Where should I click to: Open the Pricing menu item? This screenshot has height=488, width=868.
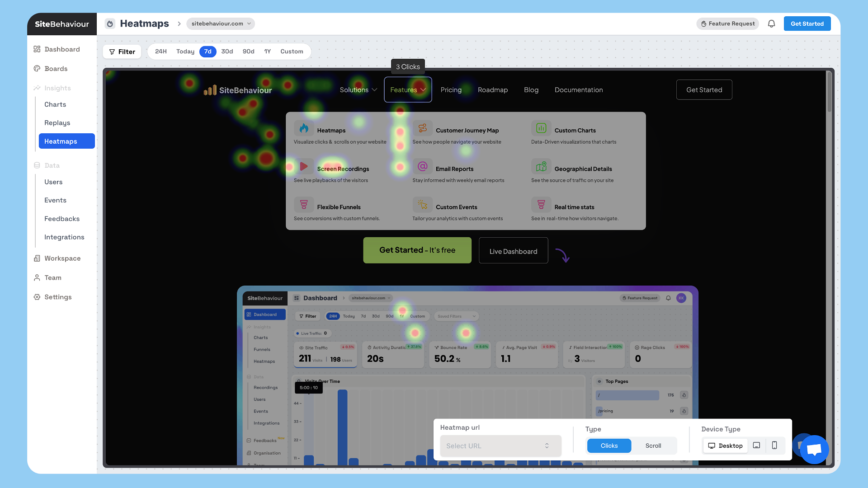(451, 89)
